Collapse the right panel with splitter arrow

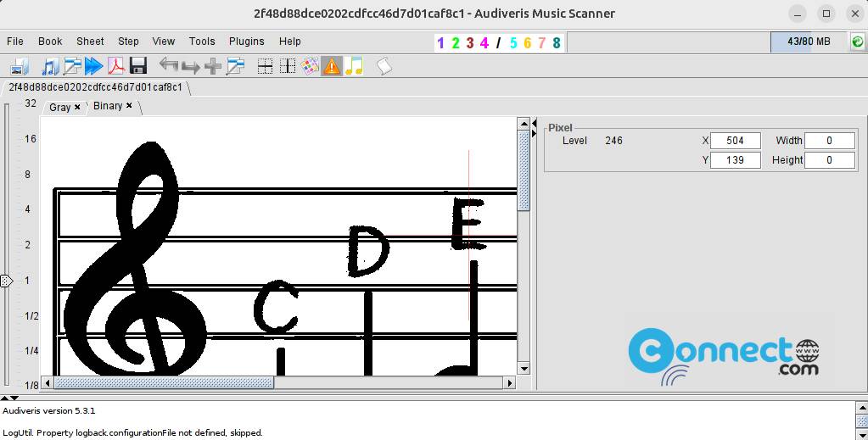[534, 133]
